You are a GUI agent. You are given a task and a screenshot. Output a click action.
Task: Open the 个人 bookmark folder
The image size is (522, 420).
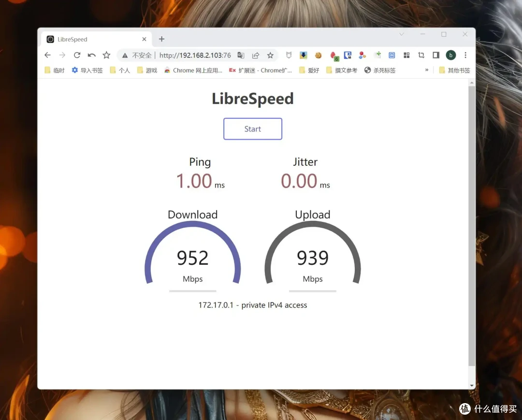[120, 70]
